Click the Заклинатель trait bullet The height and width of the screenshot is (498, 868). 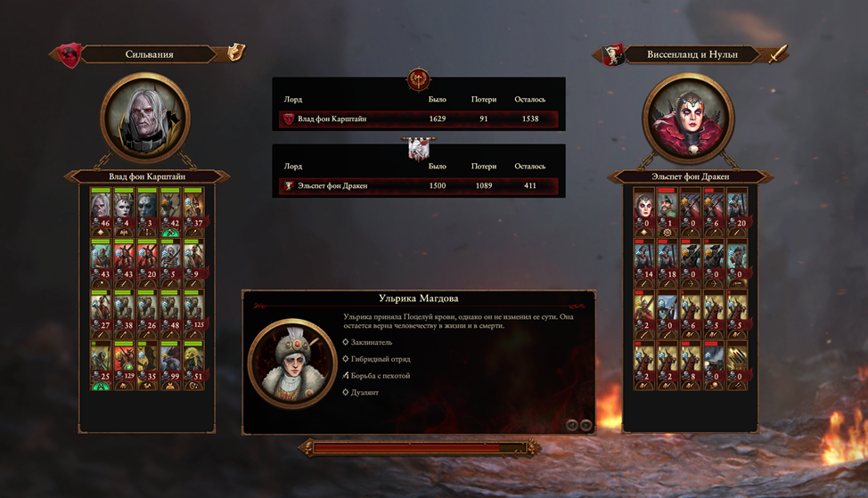pyautogui.click(x=346, y=342)
